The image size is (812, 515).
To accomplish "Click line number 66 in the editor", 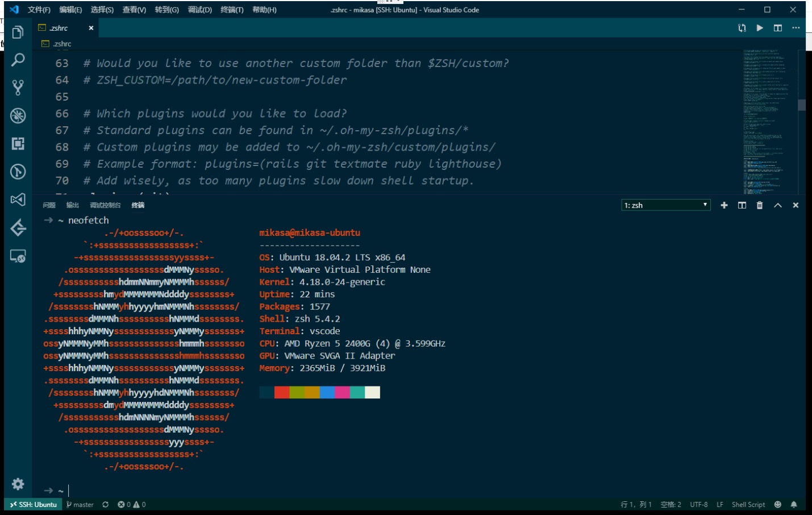I will coord(62,114).
